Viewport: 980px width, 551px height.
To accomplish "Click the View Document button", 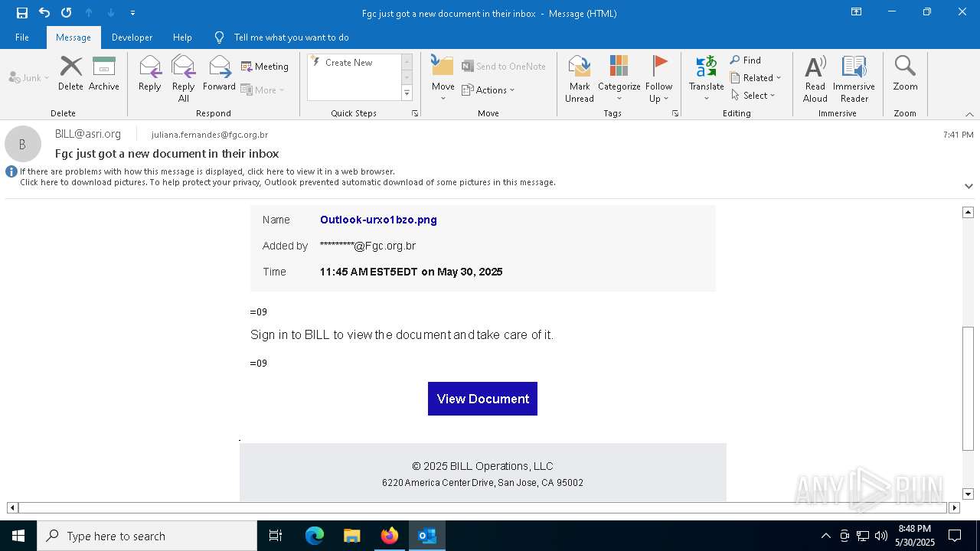I will 482,399.
